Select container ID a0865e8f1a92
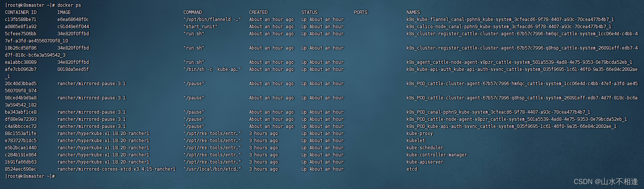Screen dimensions: 644x189 pyautogui.click(x=21, y=27)
